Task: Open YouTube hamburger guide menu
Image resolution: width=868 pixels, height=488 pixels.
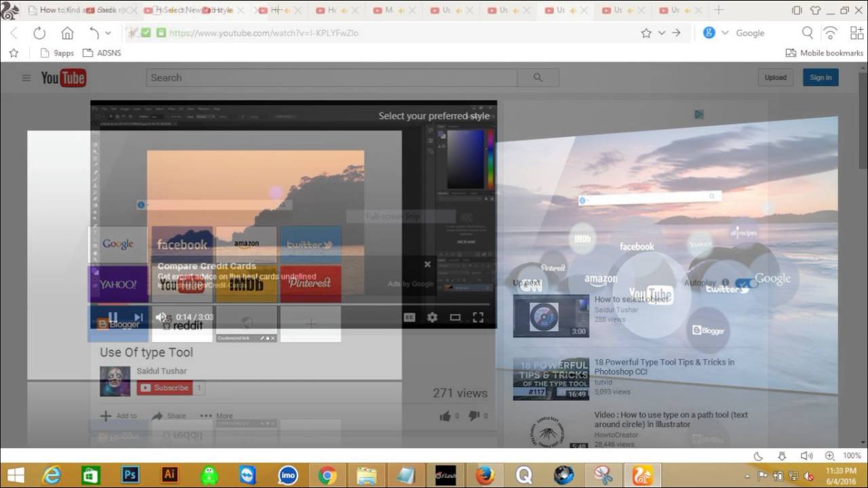Action: coord(26,78)
